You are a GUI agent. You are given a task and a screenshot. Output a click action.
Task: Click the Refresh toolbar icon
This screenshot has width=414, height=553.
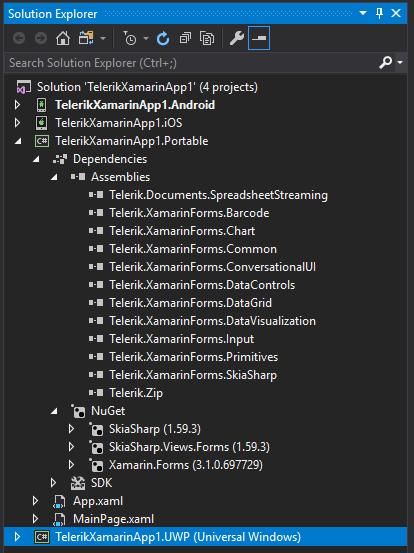coord(163,38)
